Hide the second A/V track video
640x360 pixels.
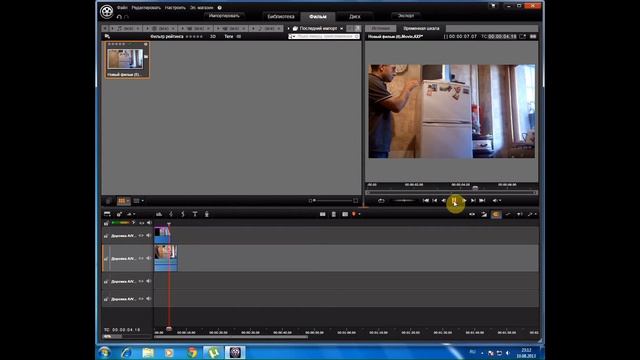tap(141, 258)
